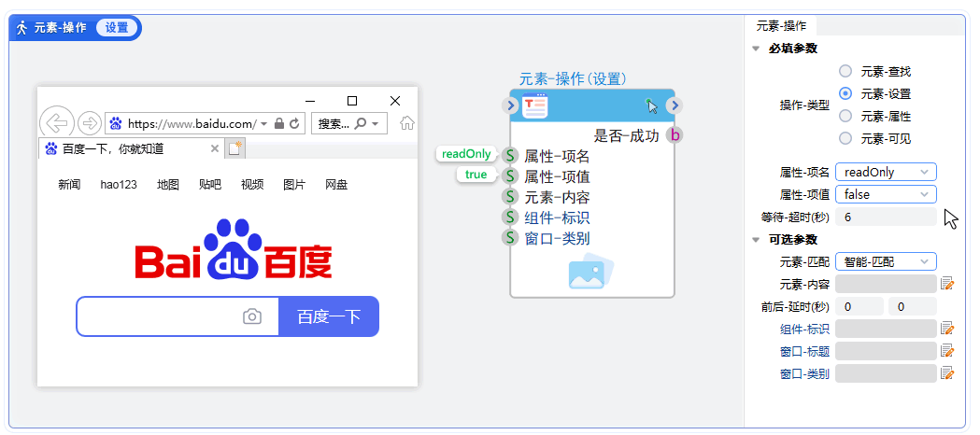Click the node's text-document icon

coord(534,105)
